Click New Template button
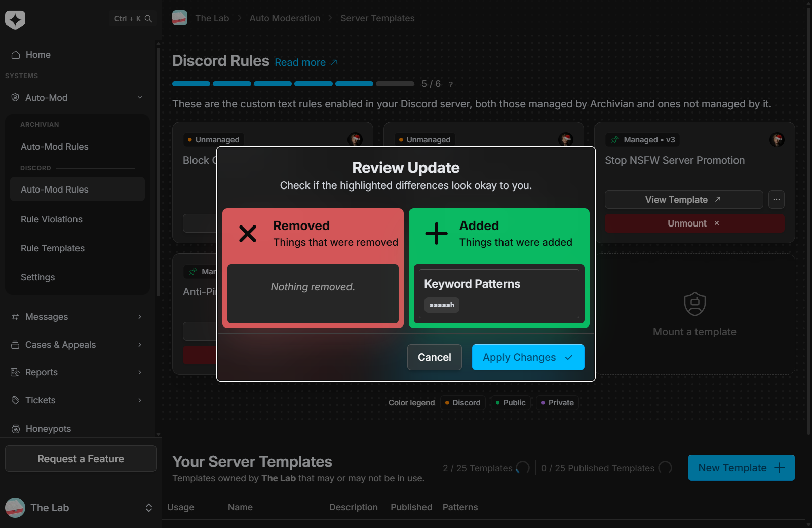This screenshot has width=812, height=528. 742,468
